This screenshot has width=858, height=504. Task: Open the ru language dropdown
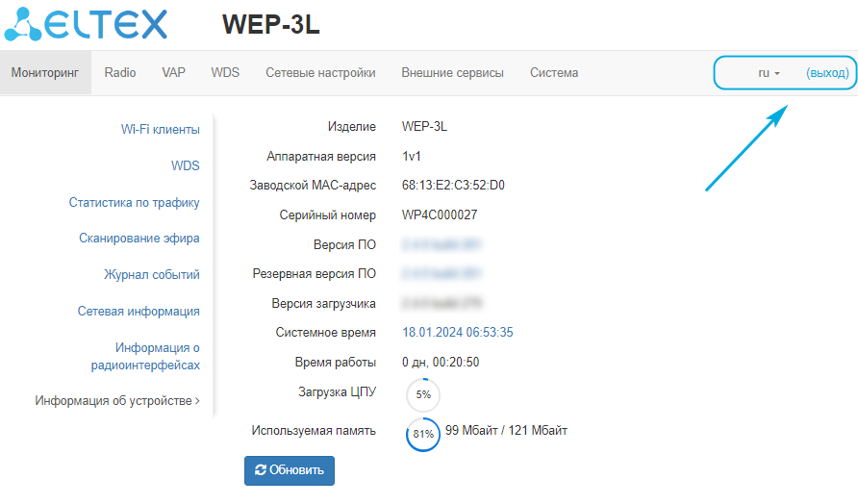(769, 73)
